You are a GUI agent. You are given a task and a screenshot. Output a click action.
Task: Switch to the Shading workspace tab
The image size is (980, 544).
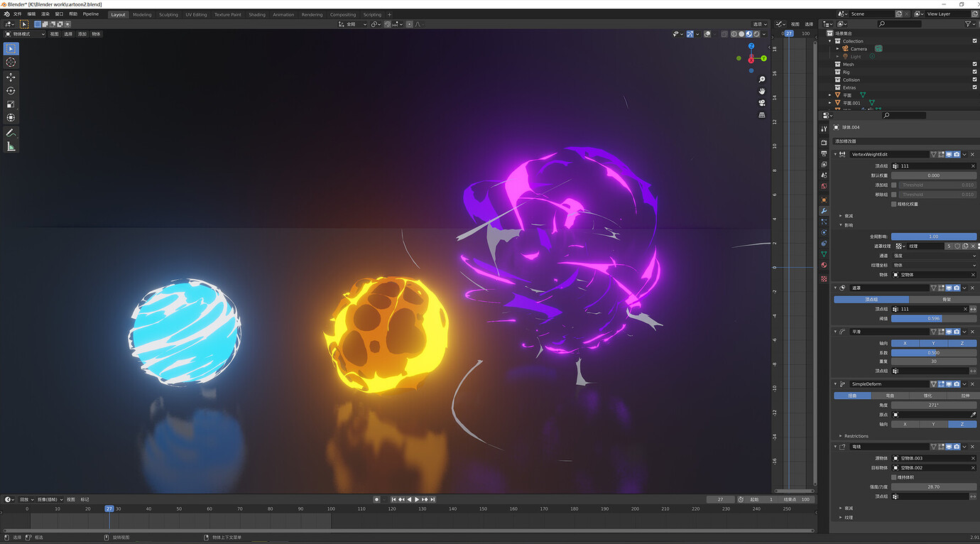pos(257,14)
